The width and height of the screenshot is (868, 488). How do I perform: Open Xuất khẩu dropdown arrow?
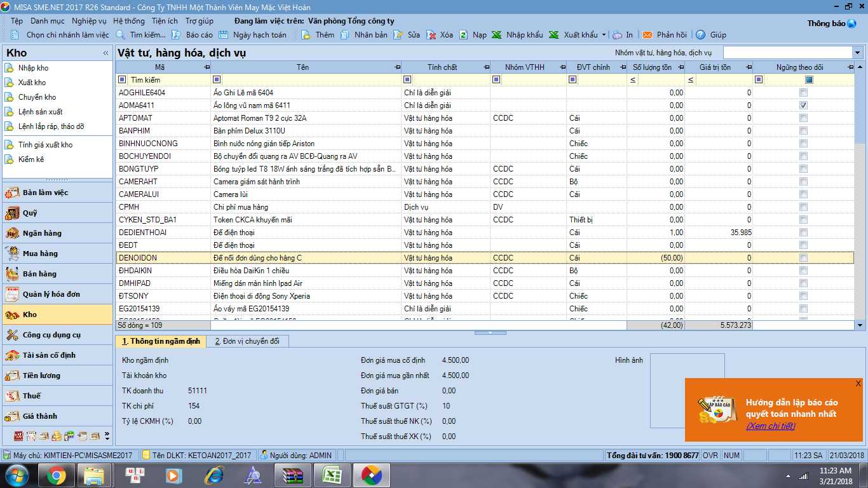point(604,35)
